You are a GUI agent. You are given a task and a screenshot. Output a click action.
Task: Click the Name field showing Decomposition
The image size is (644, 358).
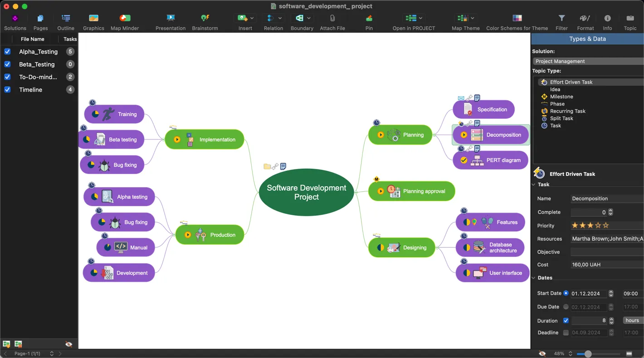pos(606,198)
